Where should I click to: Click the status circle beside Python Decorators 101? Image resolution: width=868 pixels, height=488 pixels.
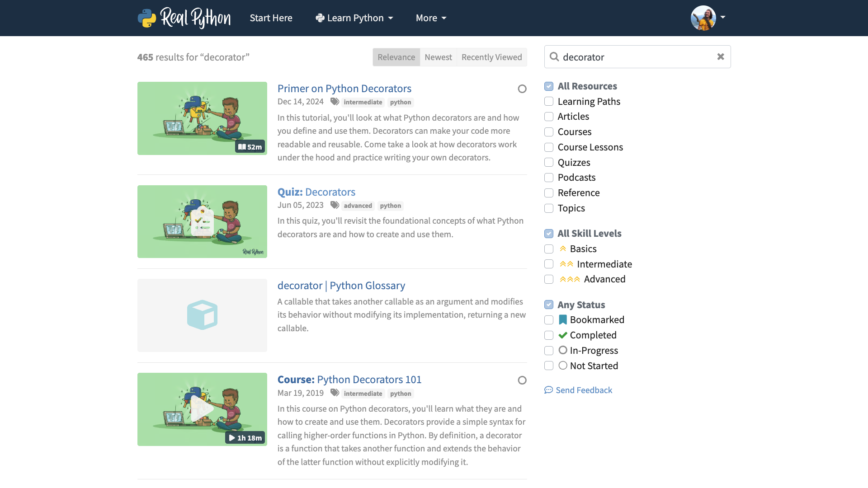pos(522,380)
